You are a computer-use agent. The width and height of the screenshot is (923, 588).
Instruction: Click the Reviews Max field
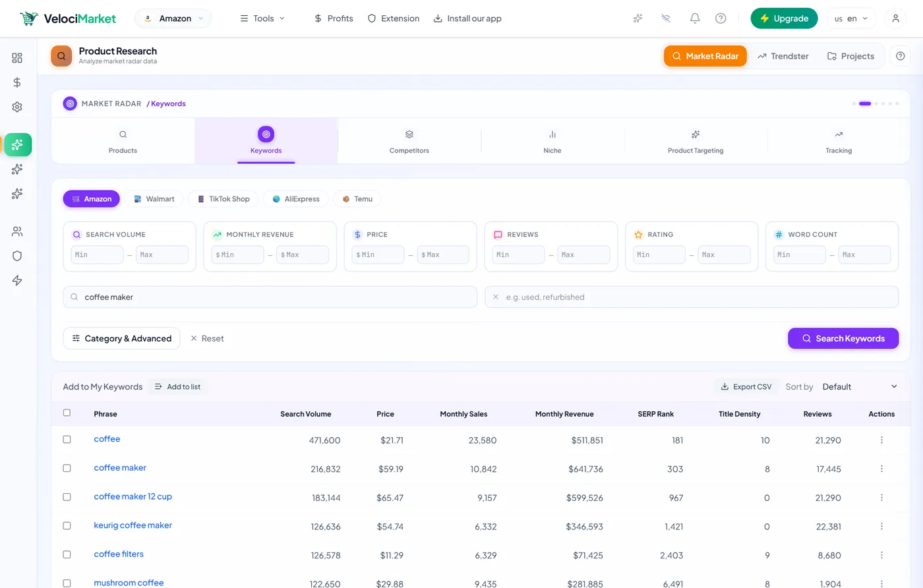583,254
